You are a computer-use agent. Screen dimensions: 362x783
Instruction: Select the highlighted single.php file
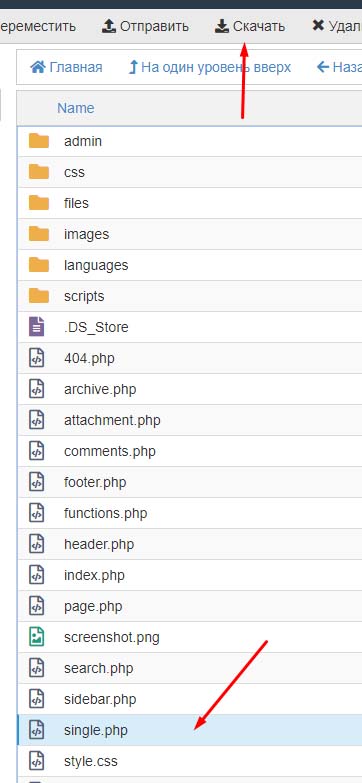(x=189, y=730)
